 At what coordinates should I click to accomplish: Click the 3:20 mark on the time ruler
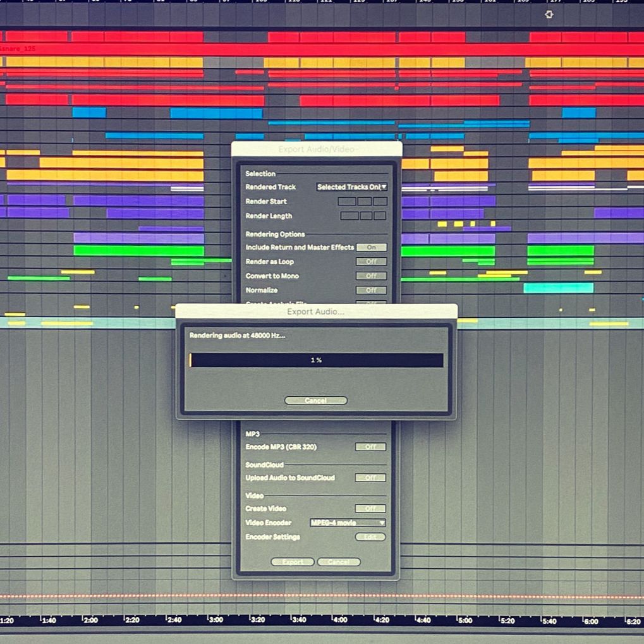[x=257, y=620]
